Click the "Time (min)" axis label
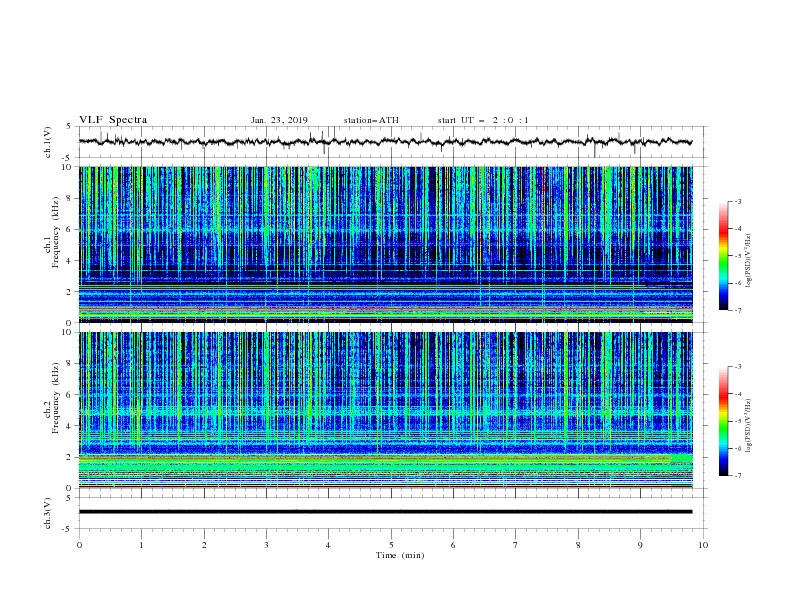Viewport: 792px width, 612px height. tap(400, 555)
